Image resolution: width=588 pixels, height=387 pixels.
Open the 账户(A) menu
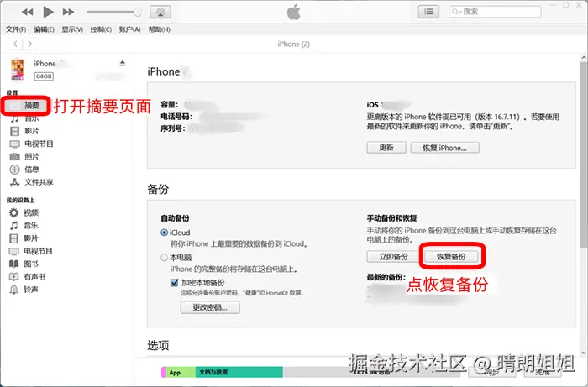[x=129, y=29]
